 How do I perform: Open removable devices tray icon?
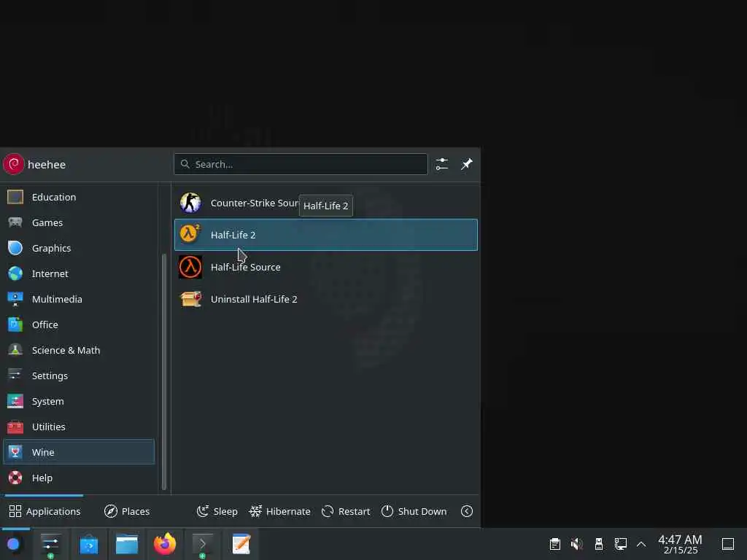coord(599,544)
